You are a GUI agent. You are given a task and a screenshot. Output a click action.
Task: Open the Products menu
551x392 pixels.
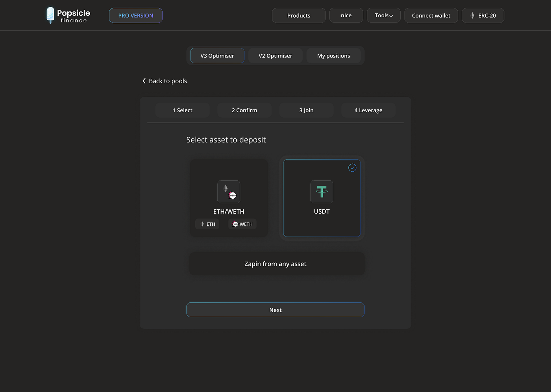[299, 15]
